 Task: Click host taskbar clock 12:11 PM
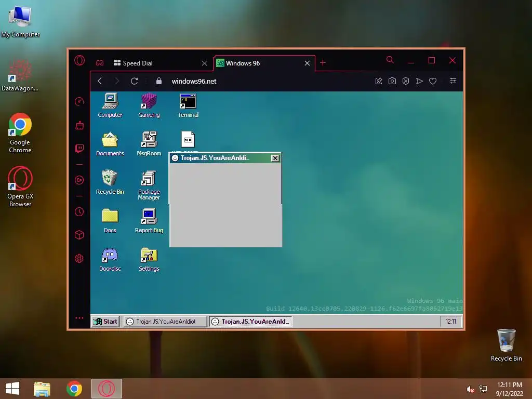[x=509, y=389]
